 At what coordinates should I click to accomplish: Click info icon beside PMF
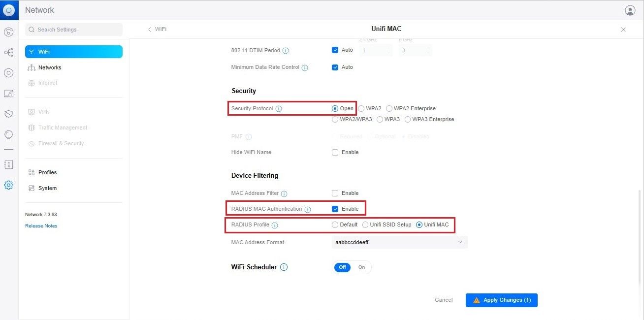click(x=249, y=137)
